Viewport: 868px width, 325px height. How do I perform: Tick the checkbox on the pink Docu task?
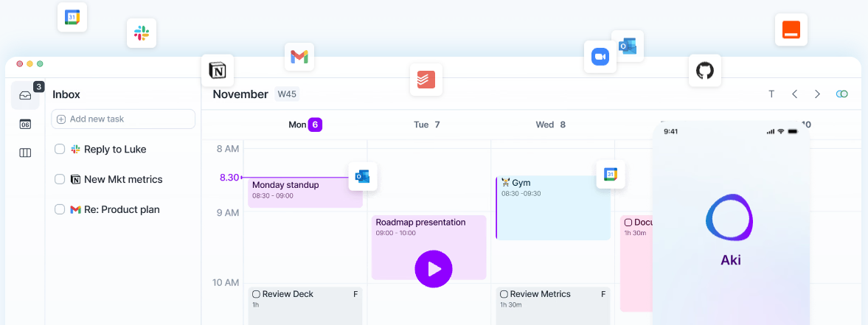628,223
